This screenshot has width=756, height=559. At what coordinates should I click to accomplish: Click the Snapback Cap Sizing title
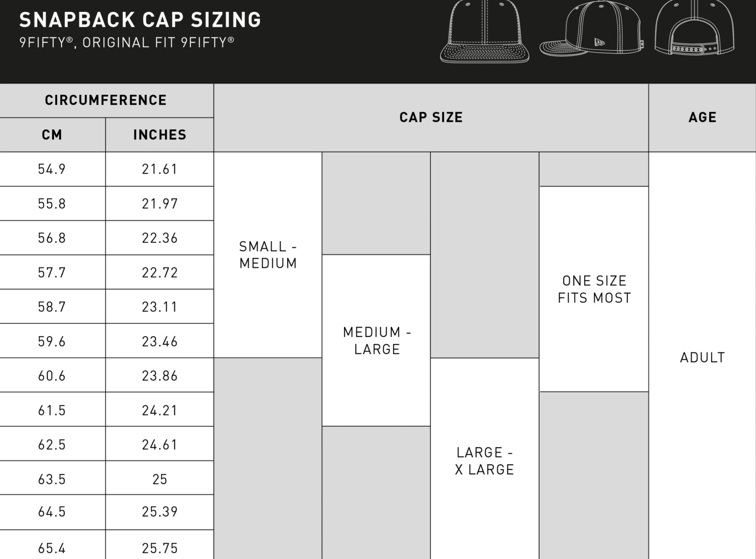coord(140,20)
